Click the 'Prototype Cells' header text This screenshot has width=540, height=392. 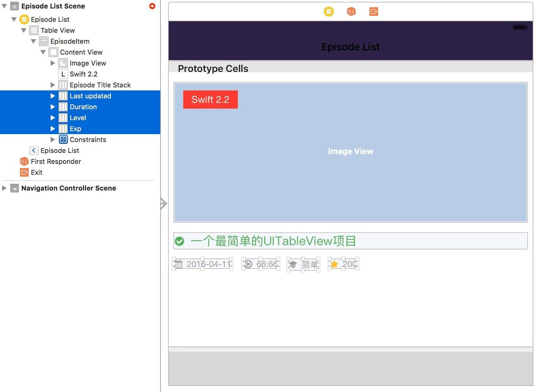(x=213, y=68)
